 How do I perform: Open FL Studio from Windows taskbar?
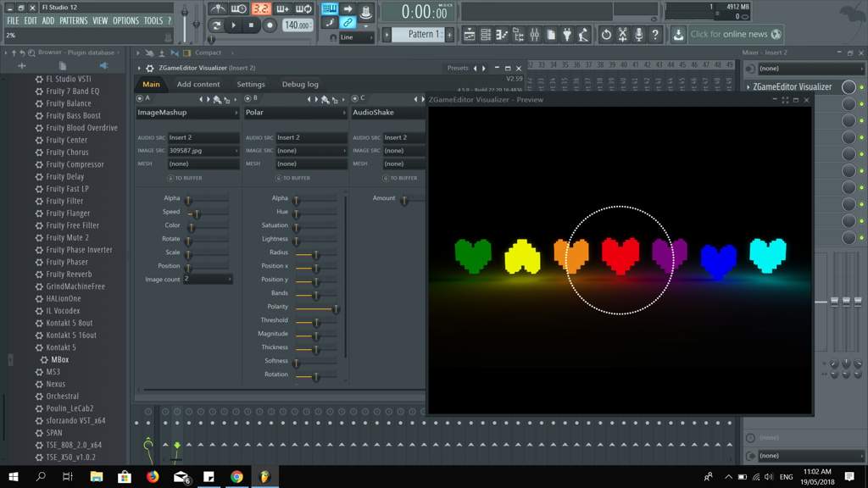(264, 476)
